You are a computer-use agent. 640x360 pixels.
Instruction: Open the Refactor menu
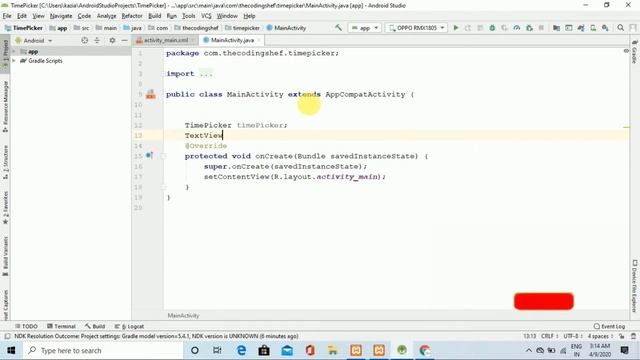coord(132,16)
